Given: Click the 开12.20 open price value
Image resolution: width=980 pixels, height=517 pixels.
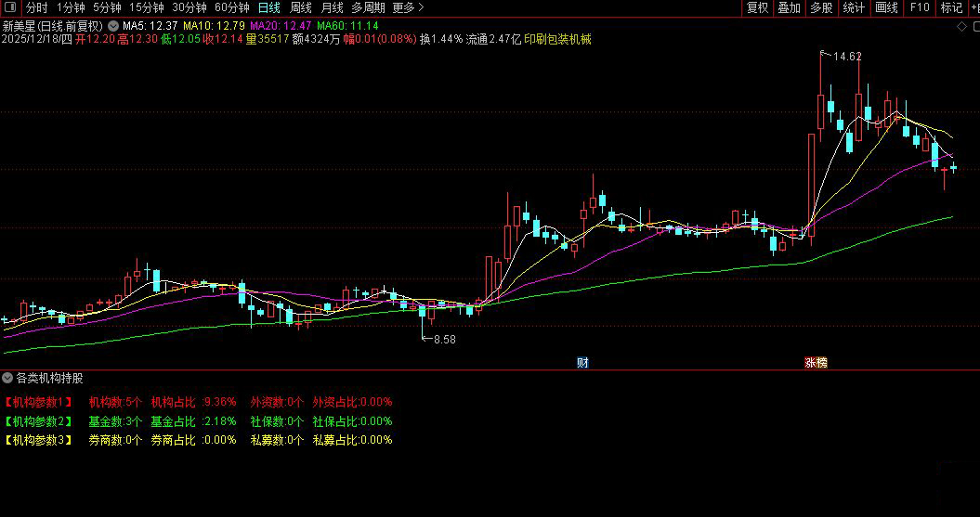Looking at the screenshot, I should click(x=96, y=39).
